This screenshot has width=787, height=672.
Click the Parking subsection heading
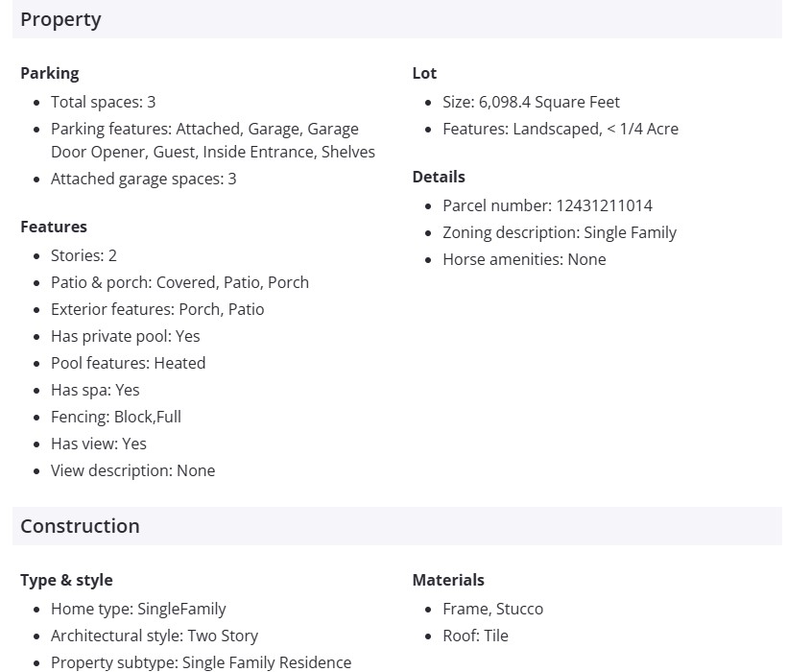tap(49, 73)
